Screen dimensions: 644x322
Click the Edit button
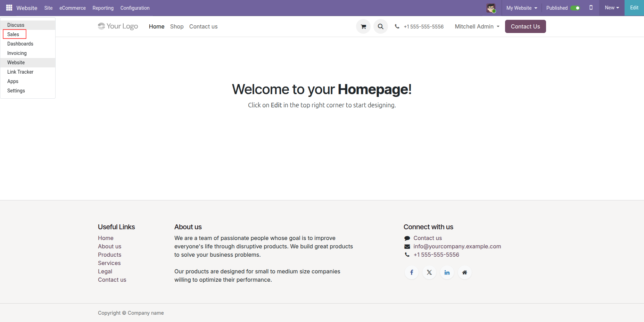click(x=634, y=8)
